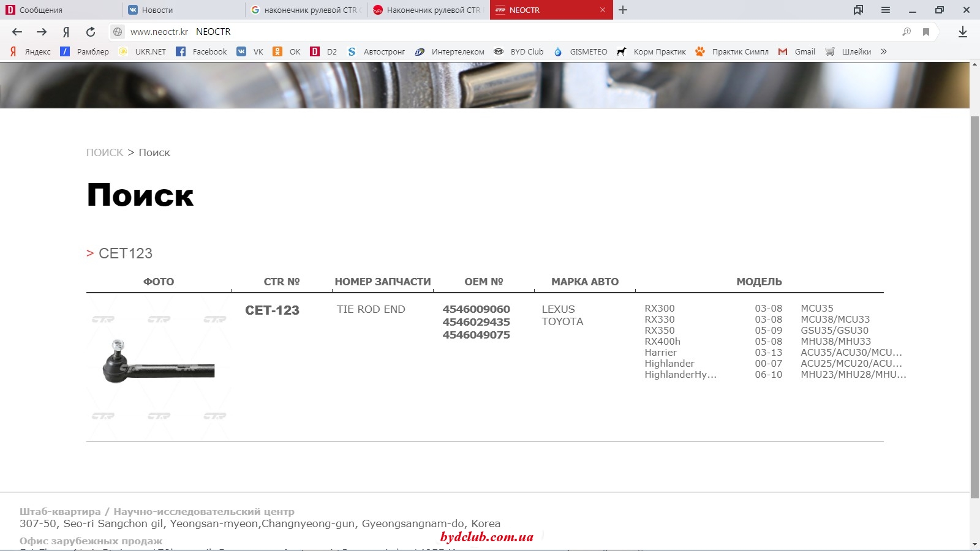
Task: Click the ПОИСК breadcrumb link
Action: 105,152
